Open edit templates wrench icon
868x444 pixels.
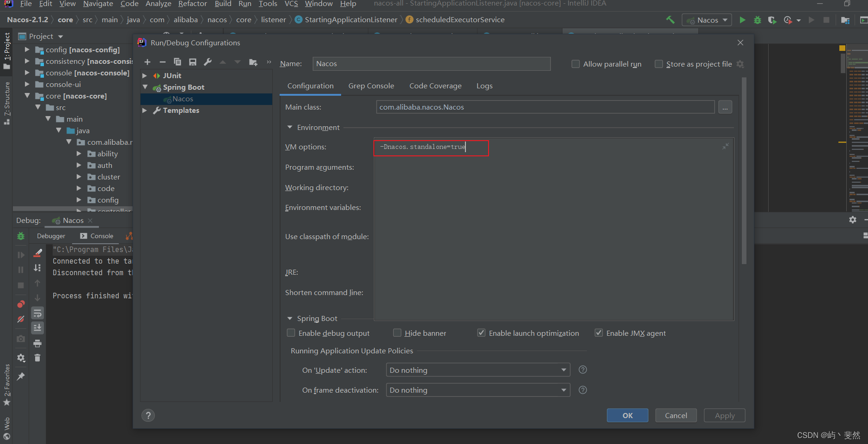click(208, 62)
